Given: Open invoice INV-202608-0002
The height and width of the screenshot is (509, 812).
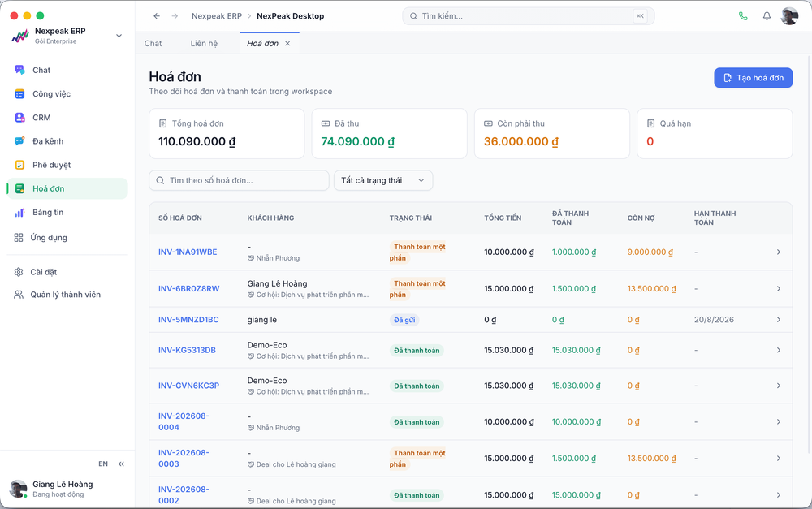Looking at the screenshot, I should coord(184,495).
